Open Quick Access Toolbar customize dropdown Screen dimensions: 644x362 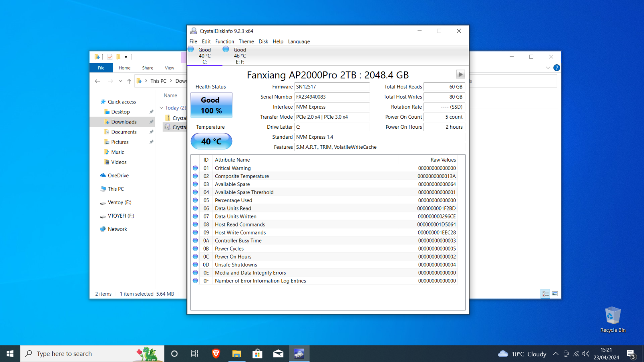(x=126, y=57)
